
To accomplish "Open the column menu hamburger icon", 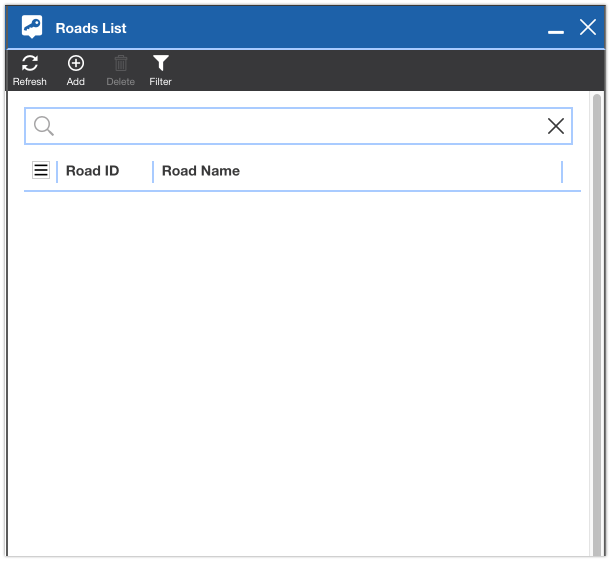I will pos(41,170).
